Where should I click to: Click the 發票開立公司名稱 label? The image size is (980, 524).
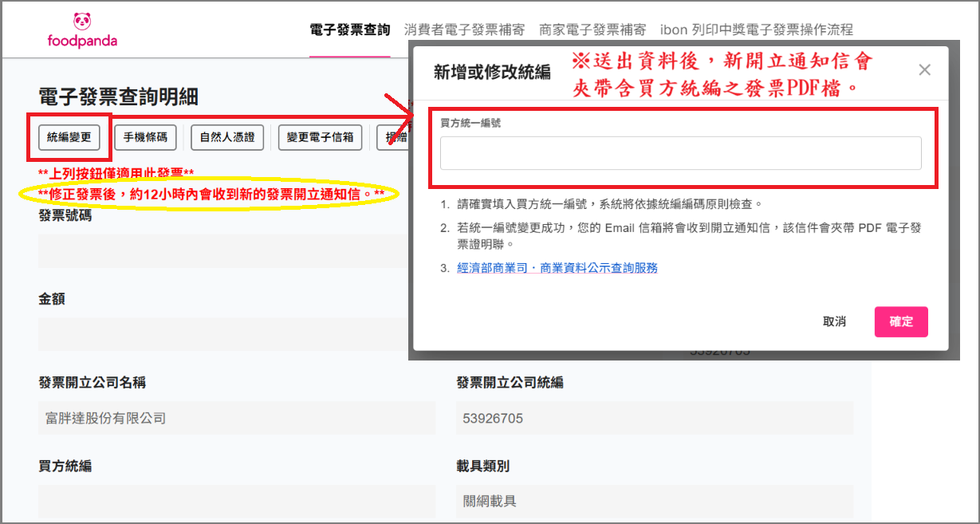[x=92, y=383]
